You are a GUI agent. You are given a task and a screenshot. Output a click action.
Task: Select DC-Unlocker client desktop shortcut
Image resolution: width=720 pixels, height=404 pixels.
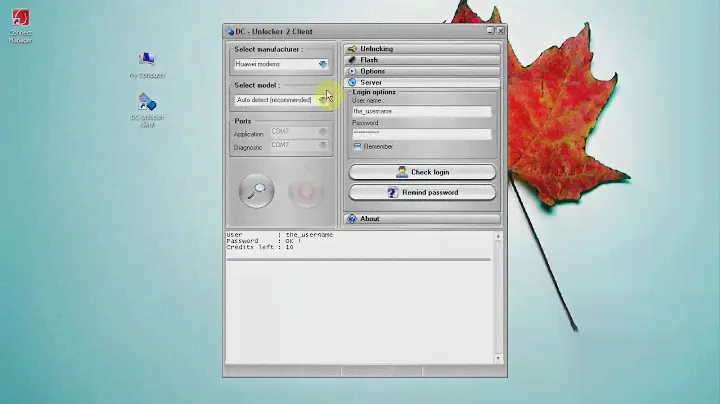point(147,104)
